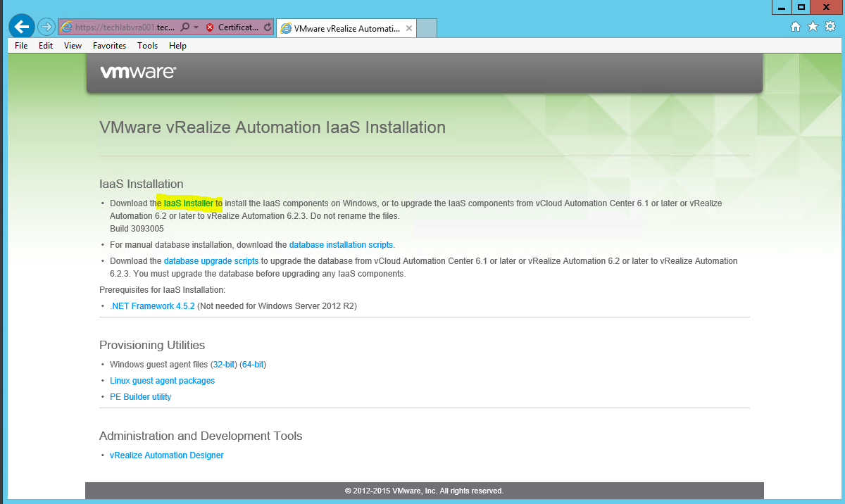Image resolution: width=845 pixels, height=504 pixels.
Task: Click the Build 3093005 text
Action: 137,229
